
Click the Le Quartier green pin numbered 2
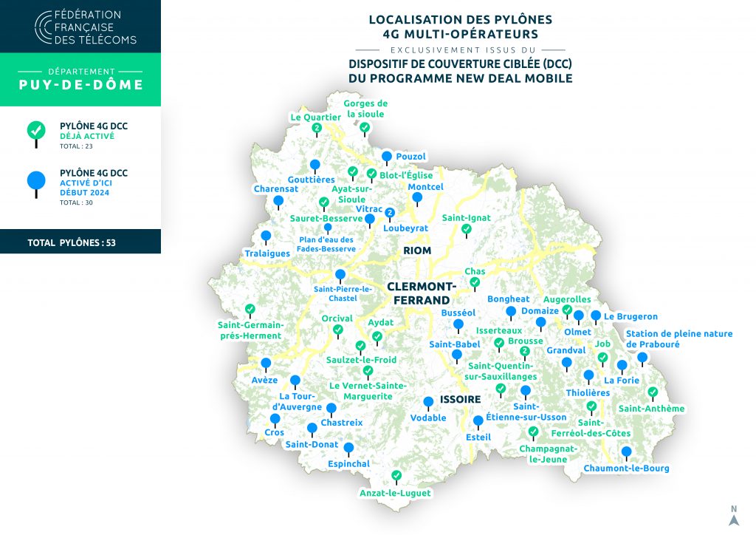317,129
